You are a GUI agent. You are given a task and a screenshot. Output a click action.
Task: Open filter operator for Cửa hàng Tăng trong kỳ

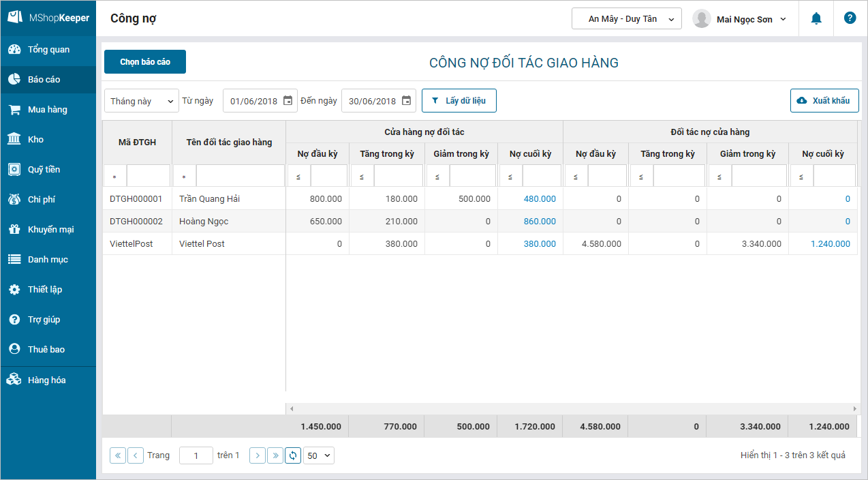(x=362, y=176)
